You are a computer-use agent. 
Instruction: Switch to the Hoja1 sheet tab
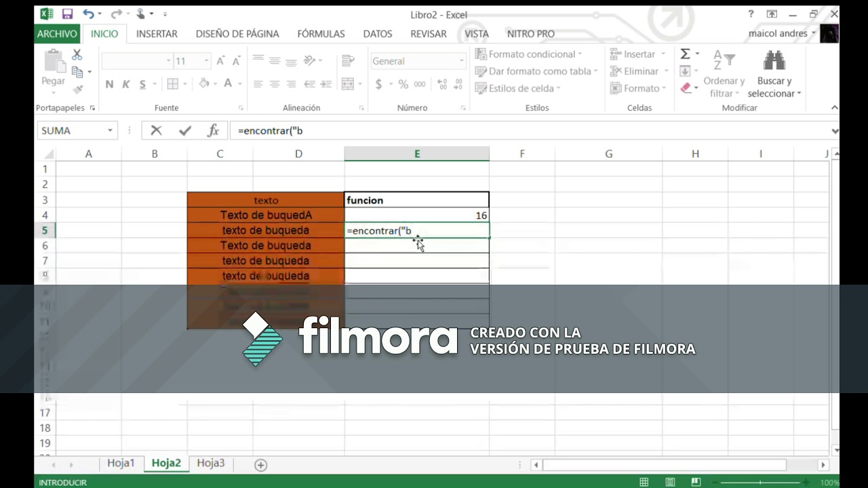pos(121,463)
